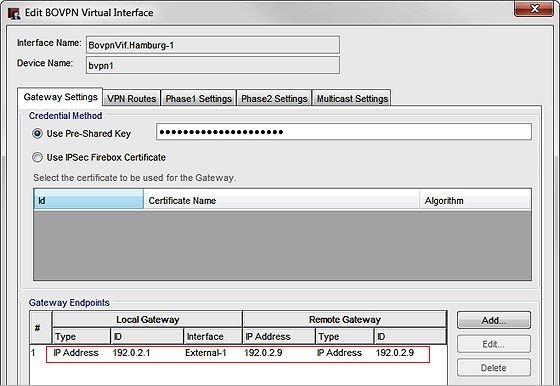Click the Remote Gateway ID column header
Image resolution: width=560 pixels, height=386 pixels.
[x=410, y=336]
